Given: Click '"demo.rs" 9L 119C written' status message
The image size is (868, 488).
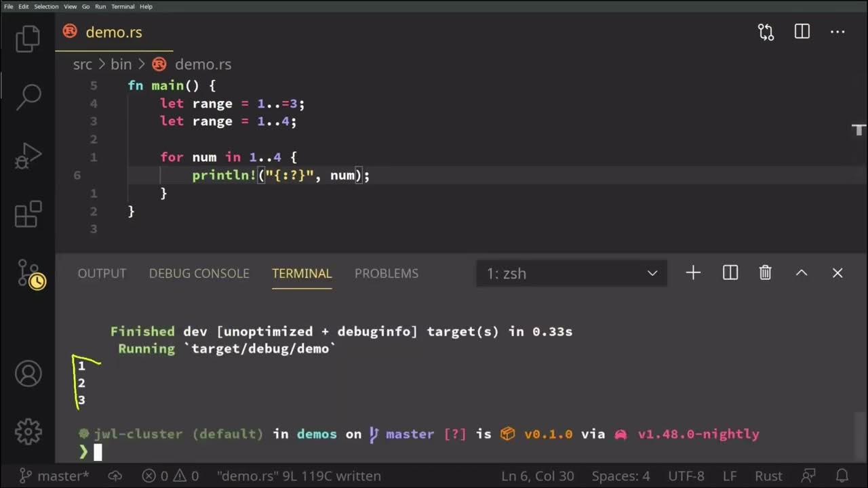Looking at the screenshot, I should click(299, 476).
